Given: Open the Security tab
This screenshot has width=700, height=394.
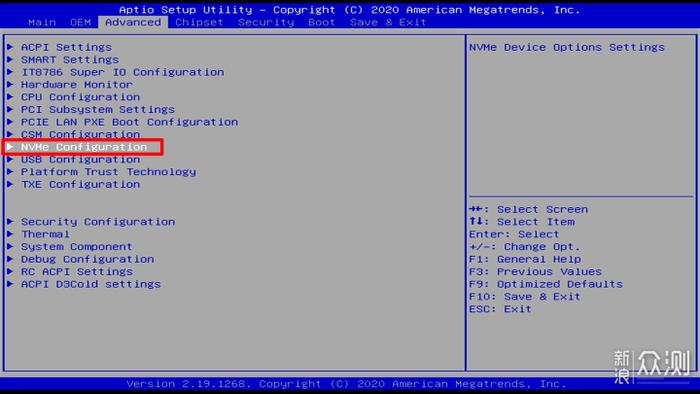Looking at the screenshot, I should 266,22.
